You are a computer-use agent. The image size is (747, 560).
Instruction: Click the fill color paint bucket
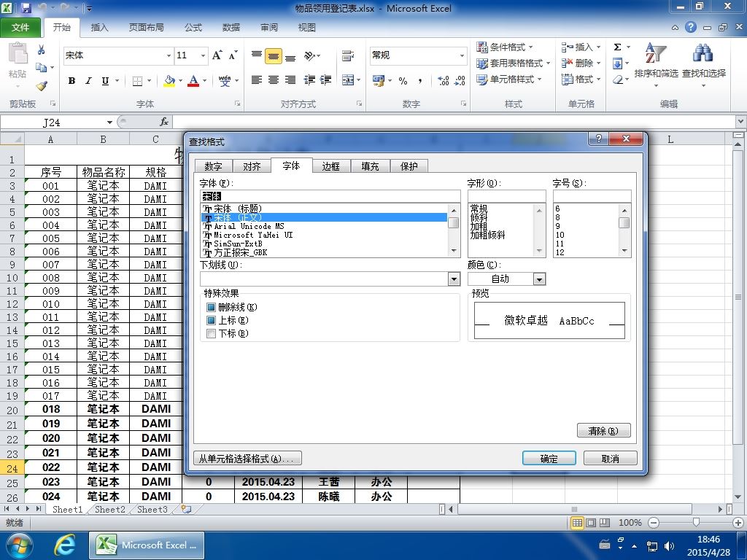(x=169, y=81)
